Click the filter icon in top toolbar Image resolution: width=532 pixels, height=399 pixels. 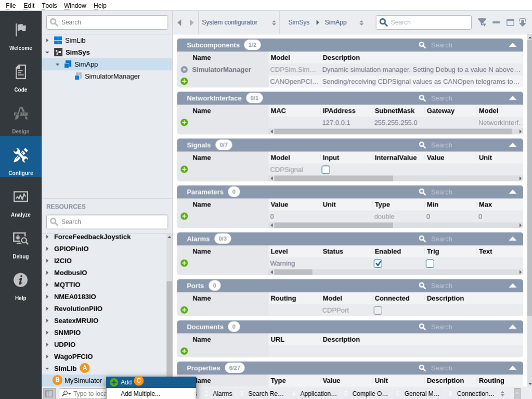pos(482,22)
